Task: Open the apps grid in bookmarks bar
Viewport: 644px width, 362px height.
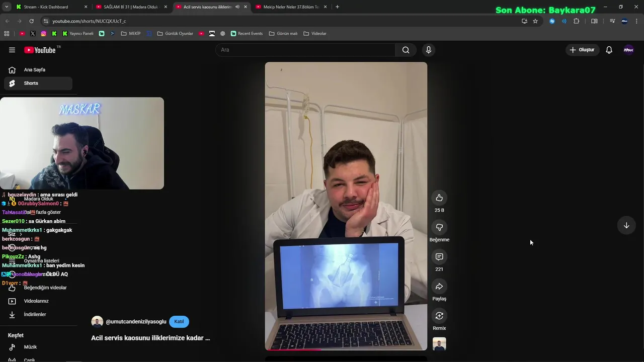Action: click(x=7, y=34)
